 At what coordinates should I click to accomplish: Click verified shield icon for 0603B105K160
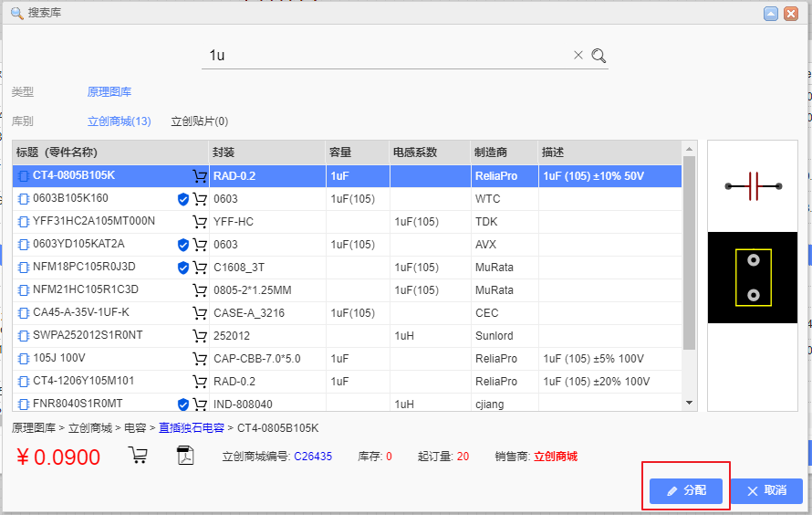coord(182,199)
